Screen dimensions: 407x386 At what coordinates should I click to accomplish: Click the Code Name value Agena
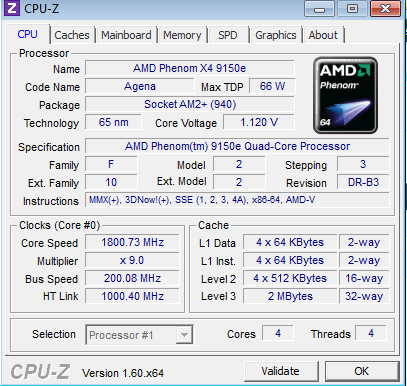pyautogui.click(x=140, y=87)
